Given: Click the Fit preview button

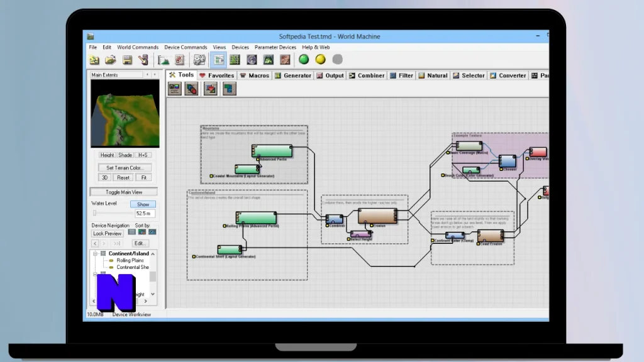Looking at the screenshot, I should click(143, 178).
